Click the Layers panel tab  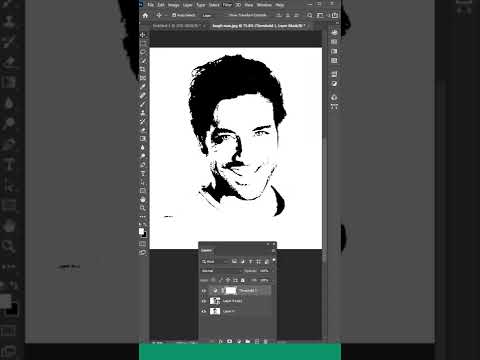(x=207, y=250)
